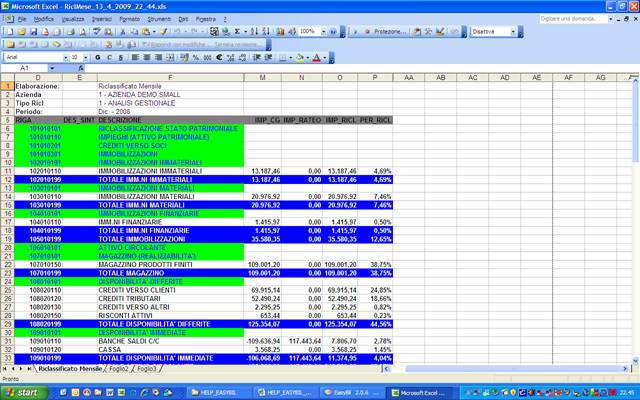Click Merge and Center icon
Screen dimensions: 640x400
(x=170, y=58)
